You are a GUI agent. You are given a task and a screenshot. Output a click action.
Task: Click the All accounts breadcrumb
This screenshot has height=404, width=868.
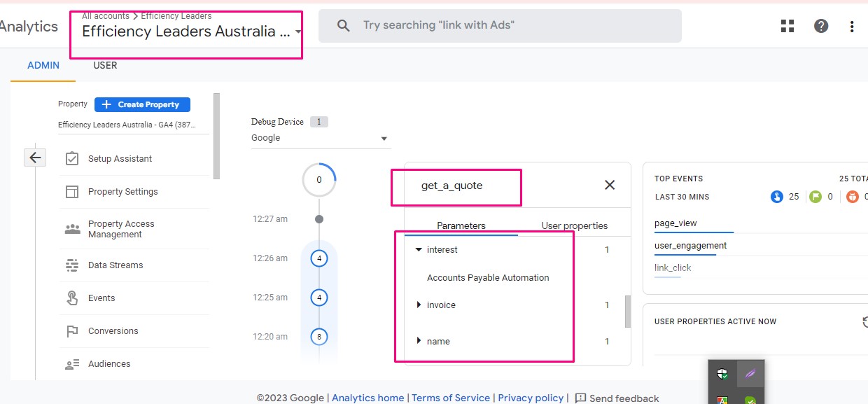106,15
